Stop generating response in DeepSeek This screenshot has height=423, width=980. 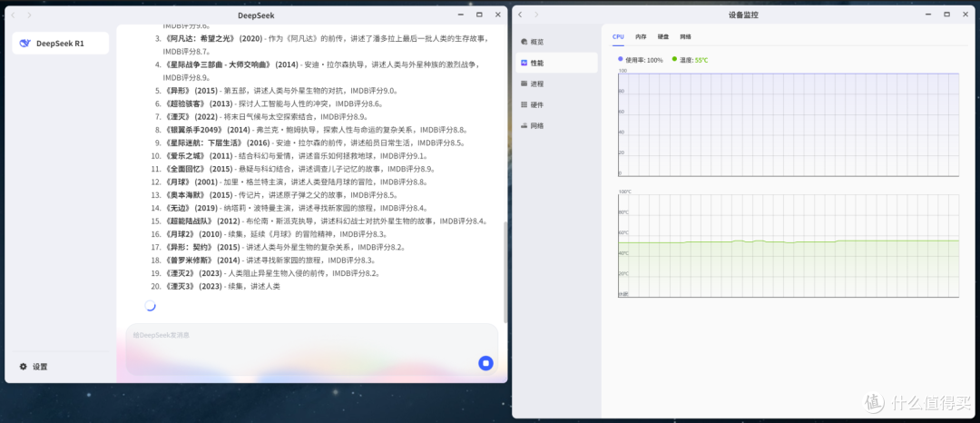point(485,363)
